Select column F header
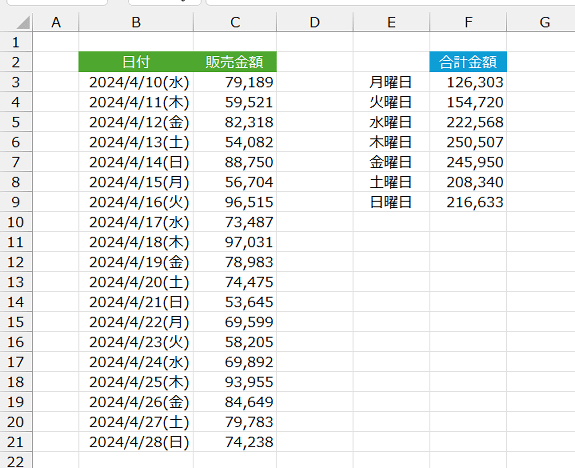 468,22
